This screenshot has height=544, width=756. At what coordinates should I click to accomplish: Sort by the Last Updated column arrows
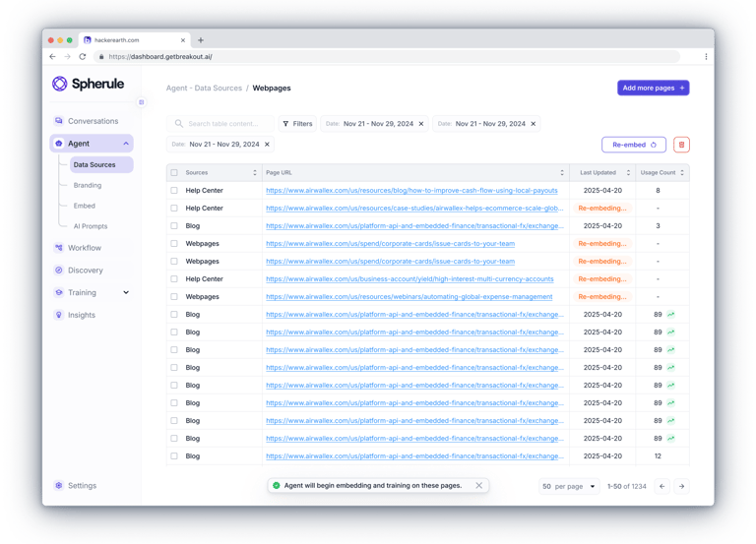point(628,172)
